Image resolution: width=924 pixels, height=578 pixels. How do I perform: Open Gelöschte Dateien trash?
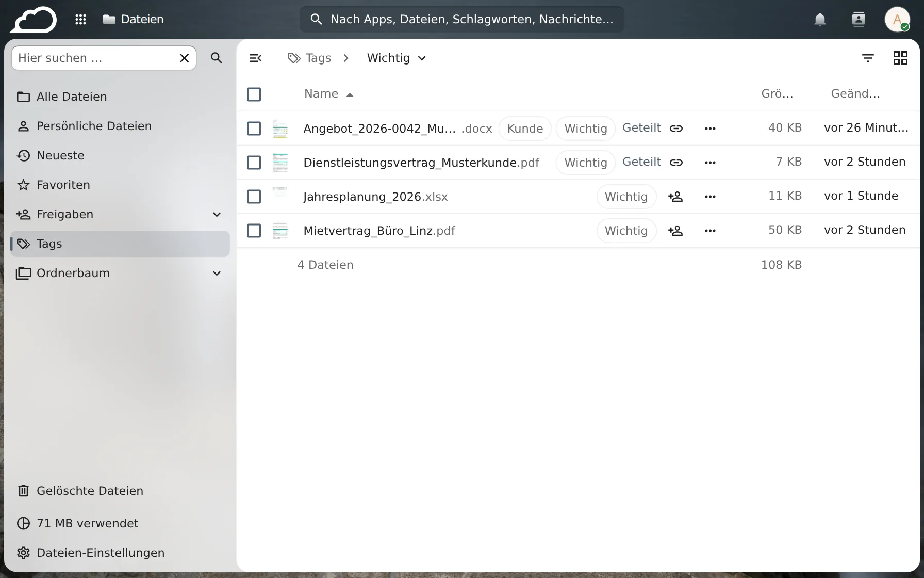click(120, 491)
